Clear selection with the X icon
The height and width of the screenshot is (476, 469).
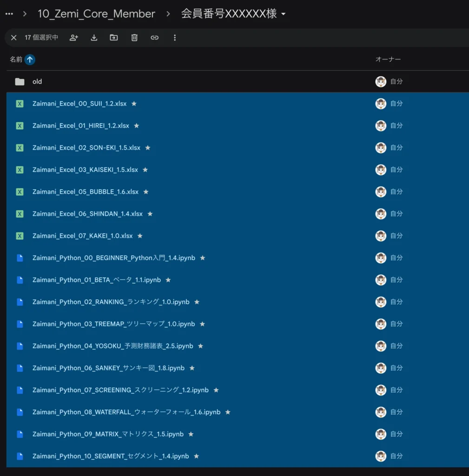[x=13, y=38]
